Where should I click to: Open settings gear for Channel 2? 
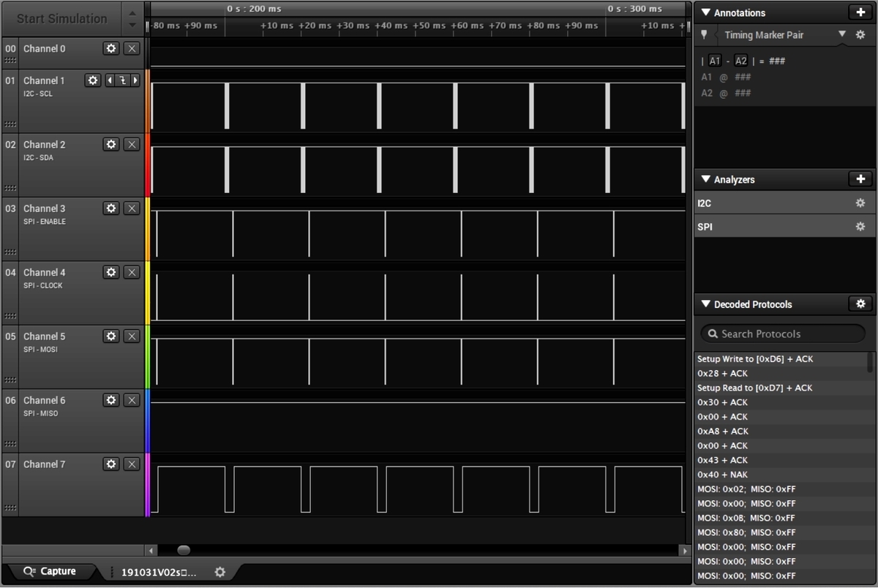pos(111,144)
